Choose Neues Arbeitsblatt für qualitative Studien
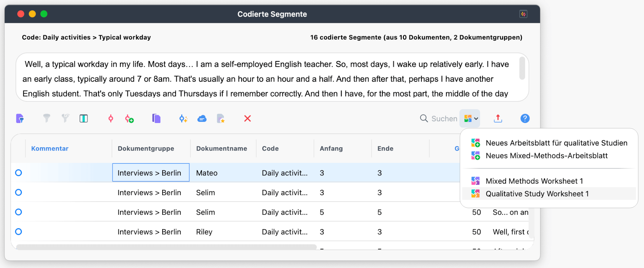Screen dimensions: 644x268 pyautogui.click(x=556, y=143)
